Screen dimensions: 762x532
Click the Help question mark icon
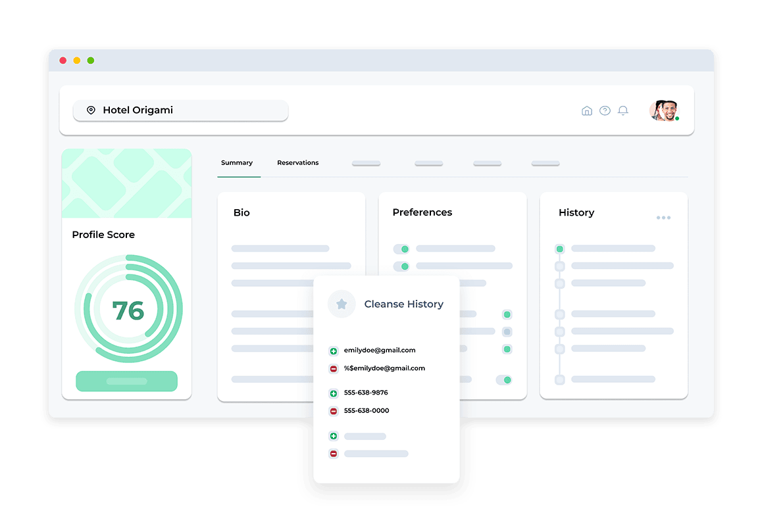pyautogui.click(x=605, y=110)
